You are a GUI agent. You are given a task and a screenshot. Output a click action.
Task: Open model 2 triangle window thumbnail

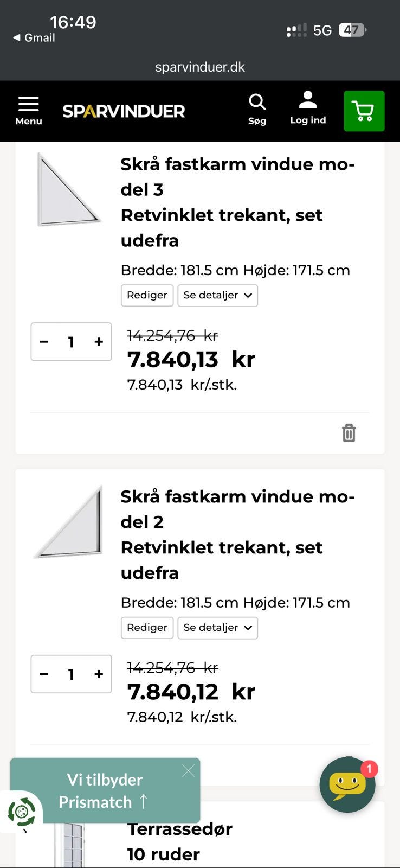pyautogui.click(x=69, y=520)
